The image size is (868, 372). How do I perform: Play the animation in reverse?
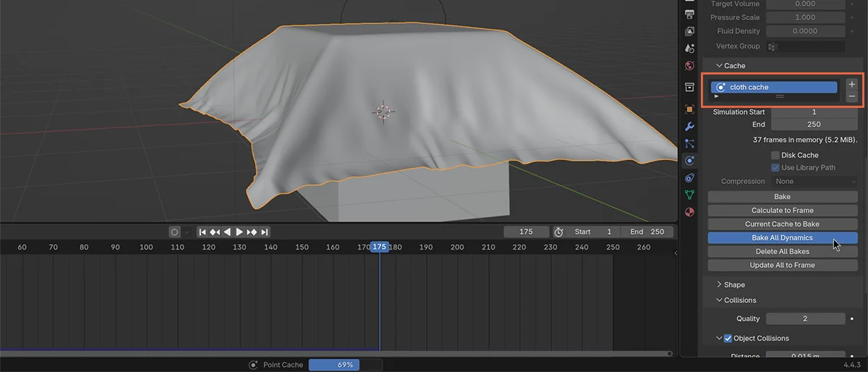pos(227,232)
